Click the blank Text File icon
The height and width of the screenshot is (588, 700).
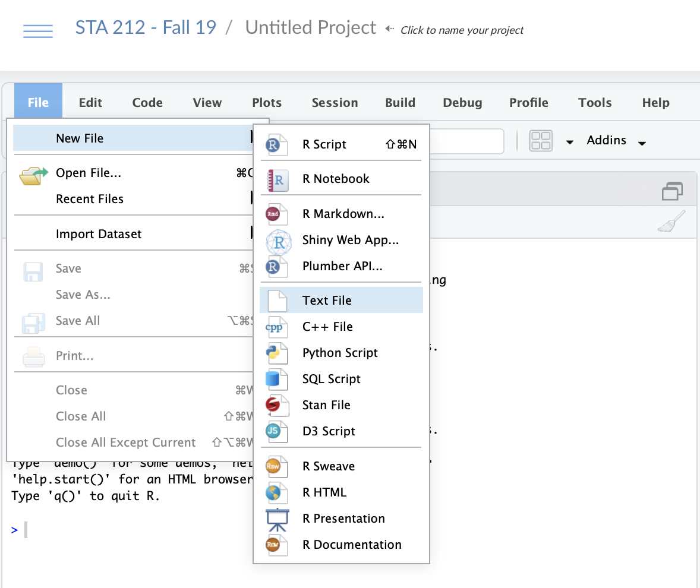click(x=278, y=301)
